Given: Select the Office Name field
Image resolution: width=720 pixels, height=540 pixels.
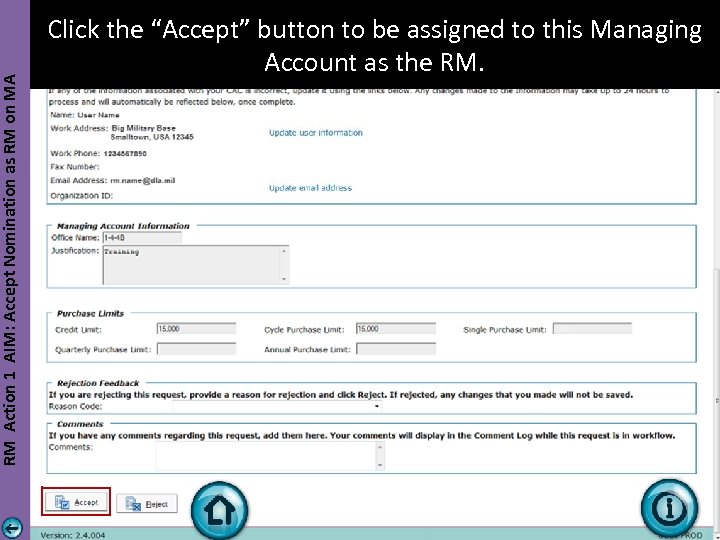Looking at the screenshot, I should (142, 237).
